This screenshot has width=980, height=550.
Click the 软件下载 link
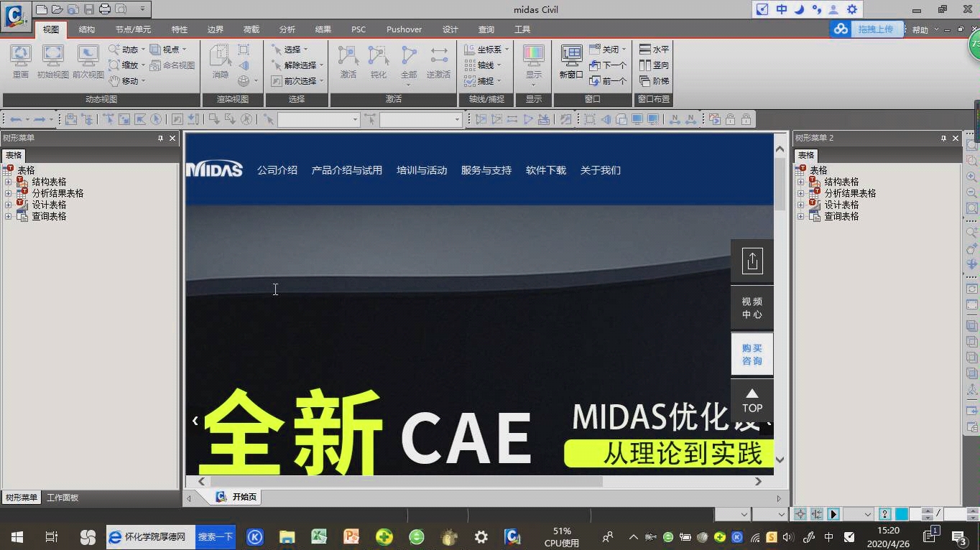point(546,170)
